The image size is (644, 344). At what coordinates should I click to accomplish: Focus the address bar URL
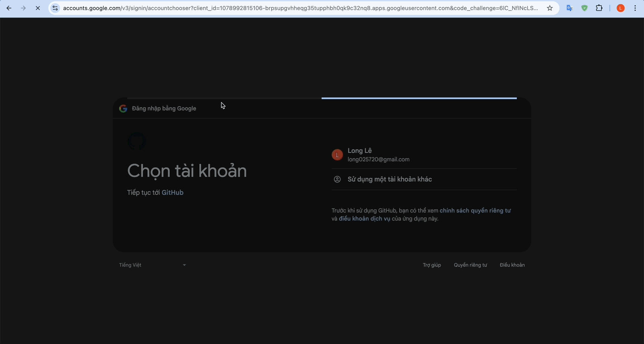tap(300, 8)
